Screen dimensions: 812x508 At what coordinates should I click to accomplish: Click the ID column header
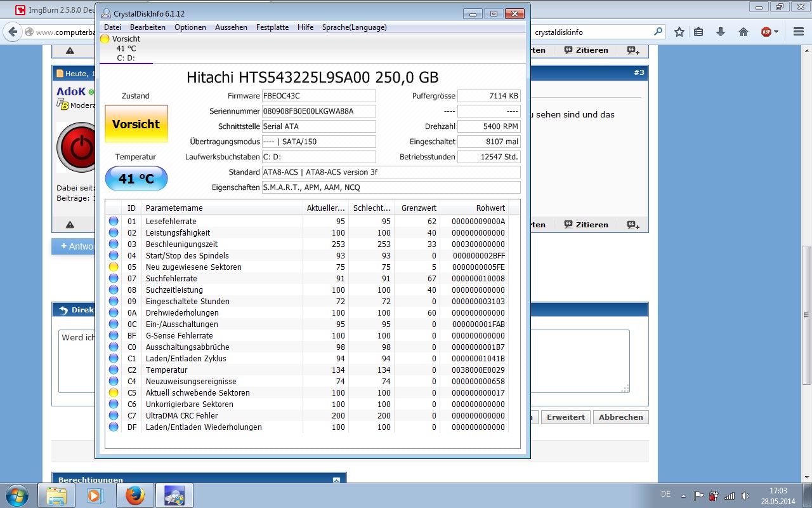tap(132, 208)
